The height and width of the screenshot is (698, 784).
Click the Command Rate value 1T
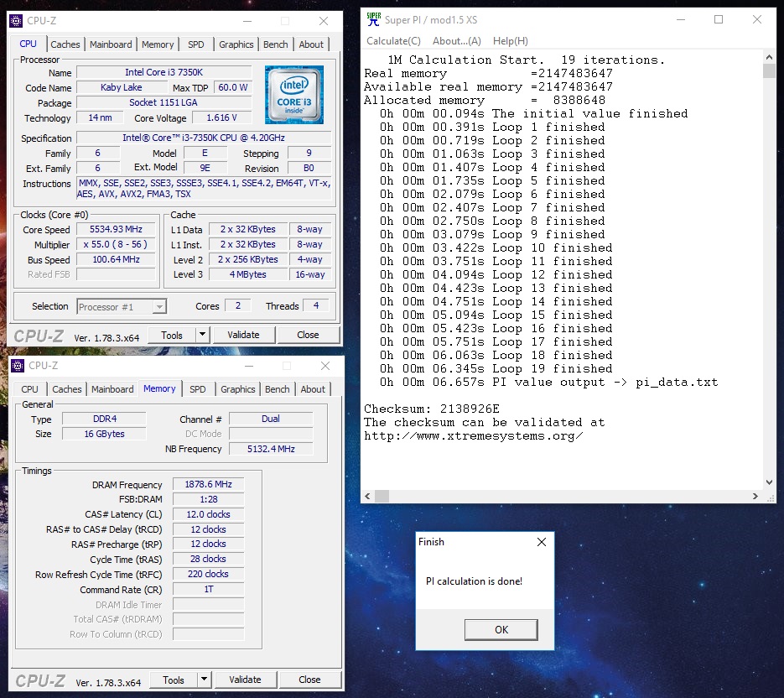click(209, 589)
